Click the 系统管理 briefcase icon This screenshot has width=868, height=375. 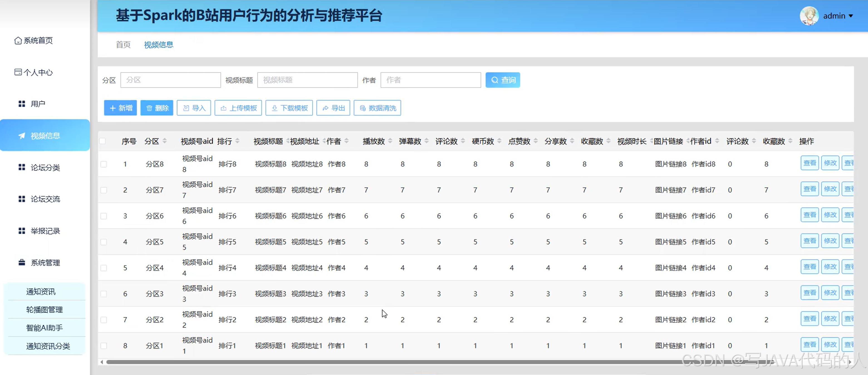point(22,262)
